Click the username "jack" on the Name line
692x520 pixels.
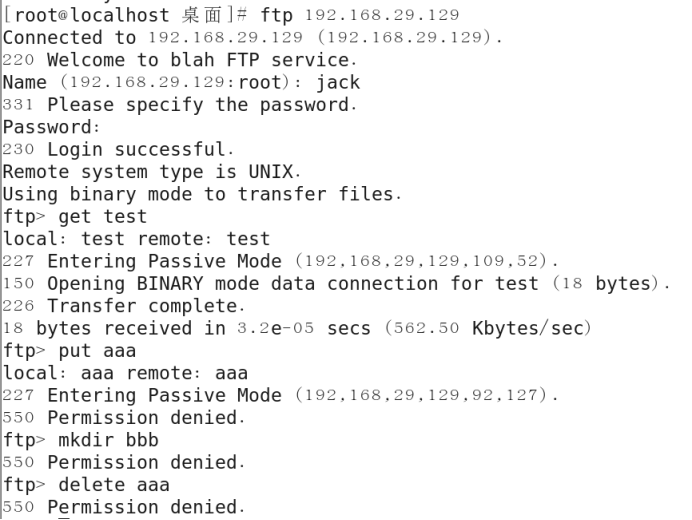(x=339, y=83)
